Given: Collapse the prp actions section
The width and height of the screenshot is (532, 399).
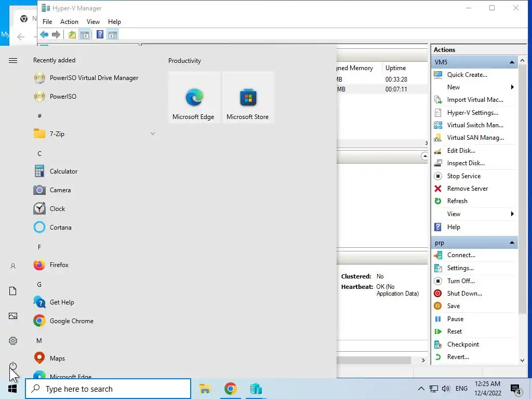Looking at the screenshot, I should click(512, 243).
